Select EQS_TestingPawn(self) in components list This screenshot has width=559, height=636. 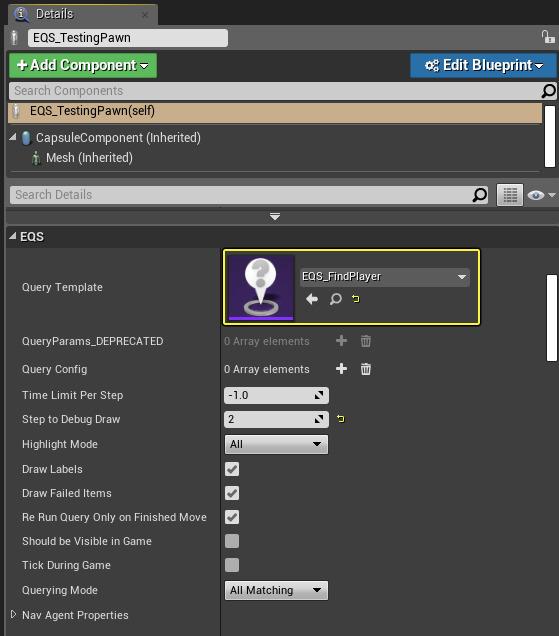pyautogui.click(x=275, y=112)
